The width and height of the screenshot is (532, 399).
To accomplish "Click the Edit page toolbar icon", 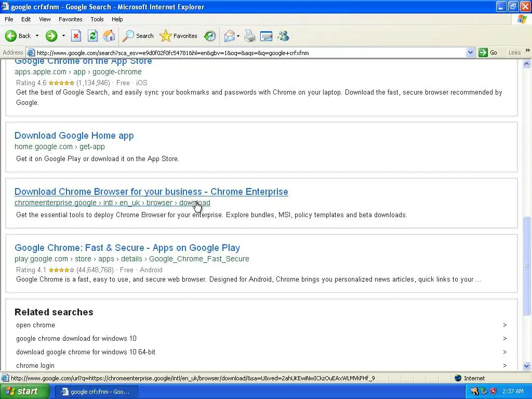I will 267,36.
